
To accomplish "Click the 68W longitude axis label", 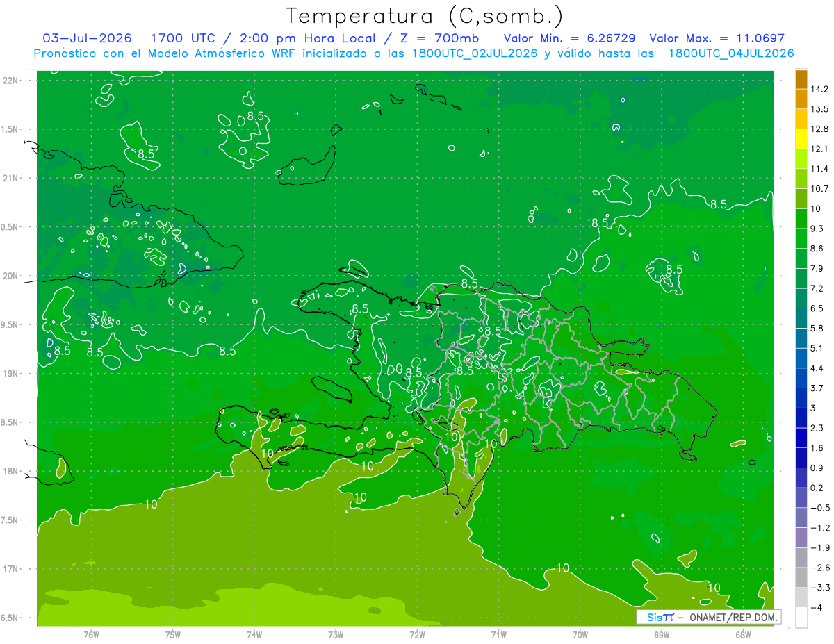I will pos(743,635).
